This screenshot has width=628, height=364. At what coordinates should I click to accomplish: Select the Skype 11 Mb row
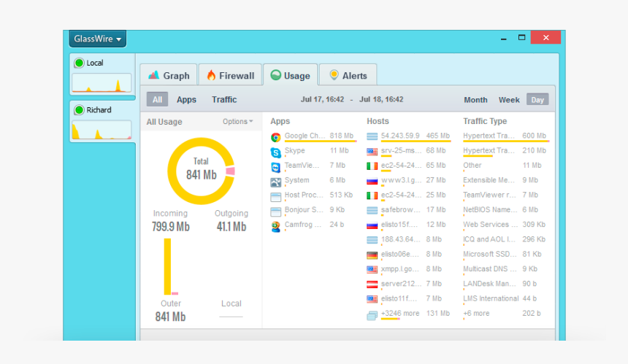(x=313, y=151)
